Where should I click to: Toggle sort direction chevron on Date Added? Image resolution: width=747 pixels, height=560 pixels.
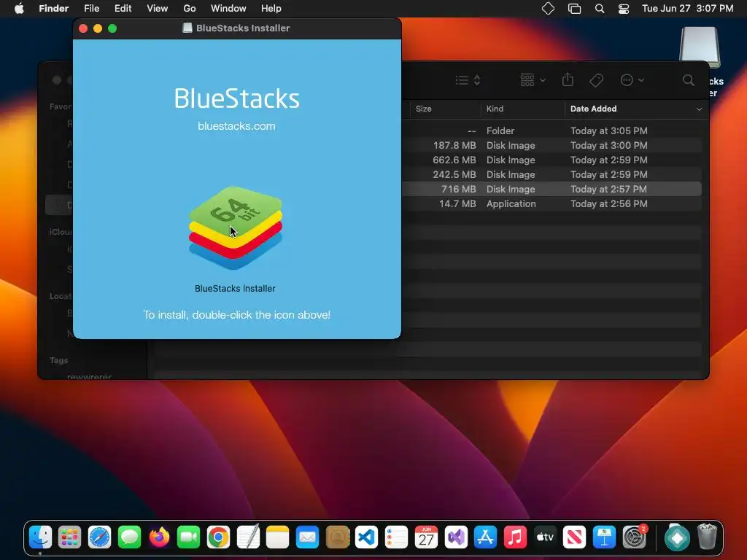pos(699,109)
